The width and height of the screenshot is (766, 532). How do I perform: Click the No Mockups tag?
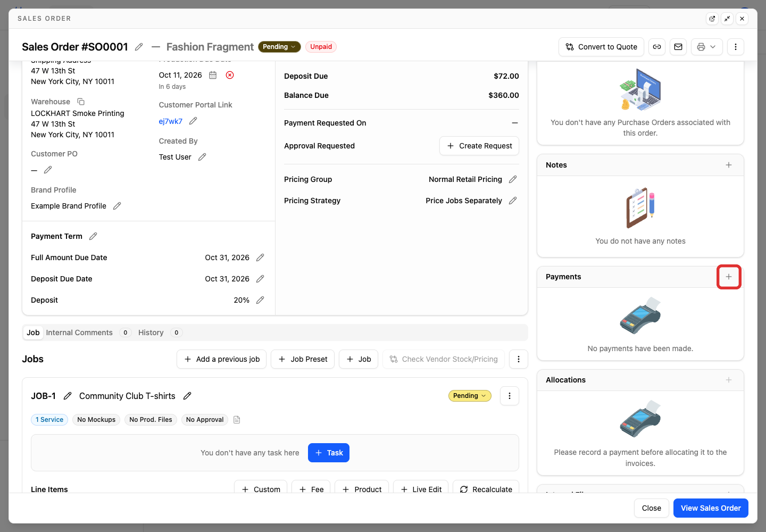[96, 420]
